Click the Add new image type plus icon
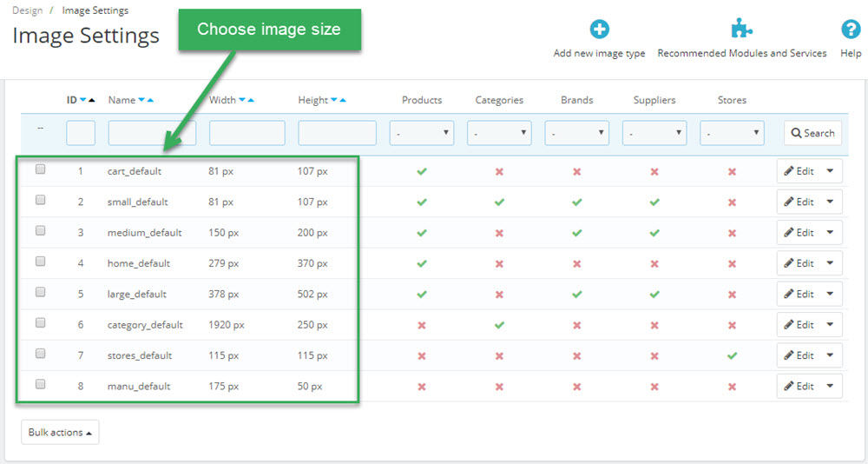Viewport: 868px width, 464px height. pyautogui.click(x=599, y=29)
